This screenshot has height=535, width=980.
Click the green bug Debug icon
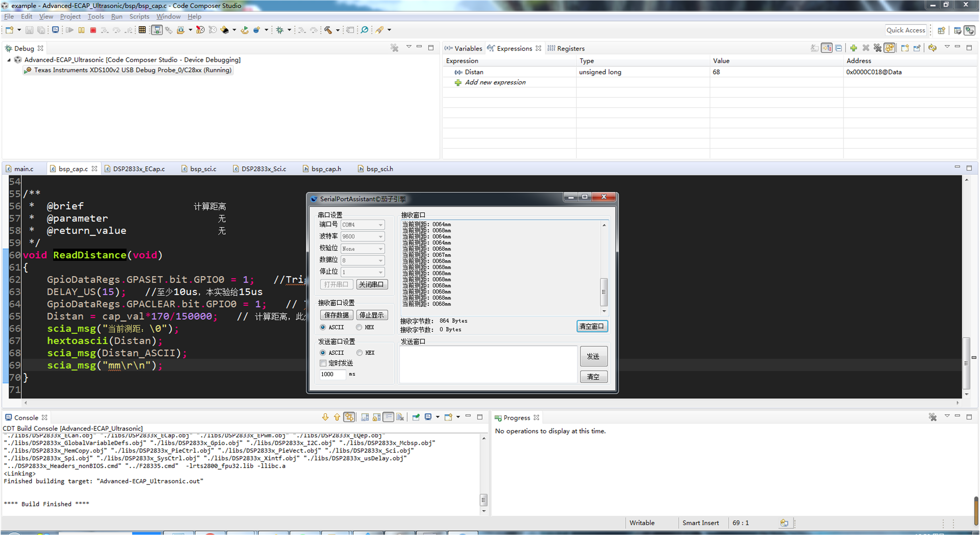[x=280, y=30]
